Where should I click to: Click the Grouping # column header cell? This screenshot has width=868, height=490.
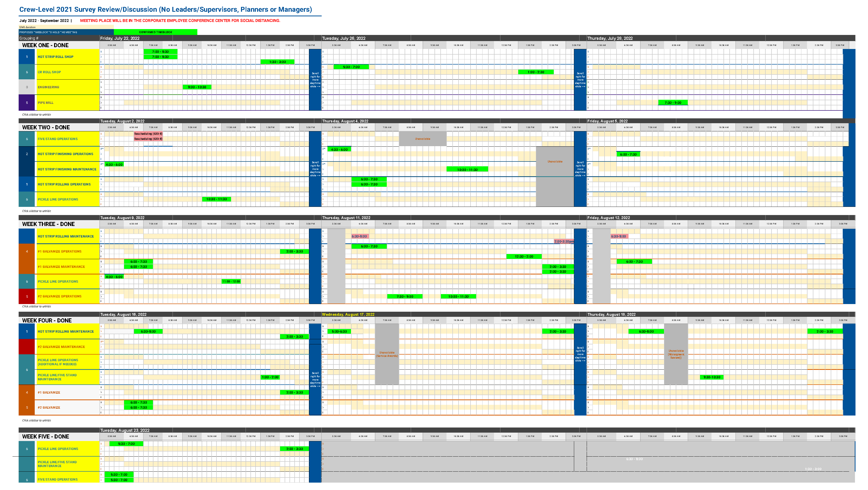(x=29, y=39)
